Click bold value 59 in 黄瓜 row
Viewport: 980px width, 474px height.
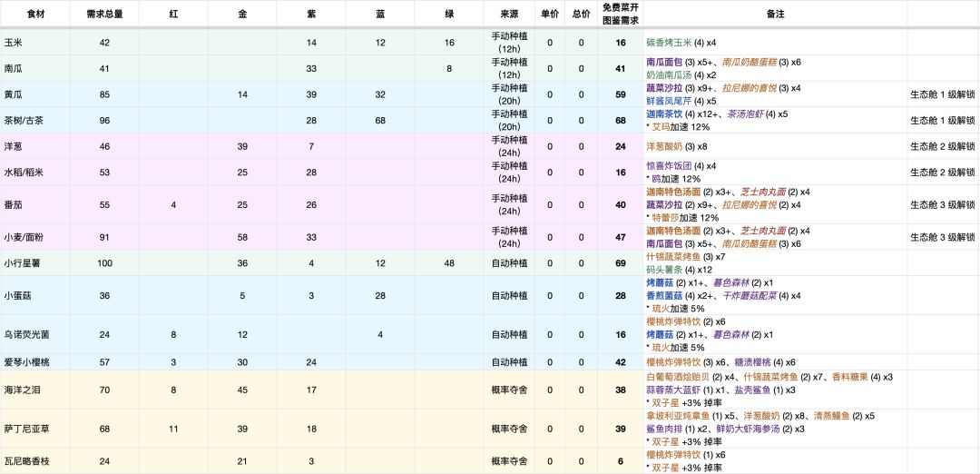coord(620,94)
